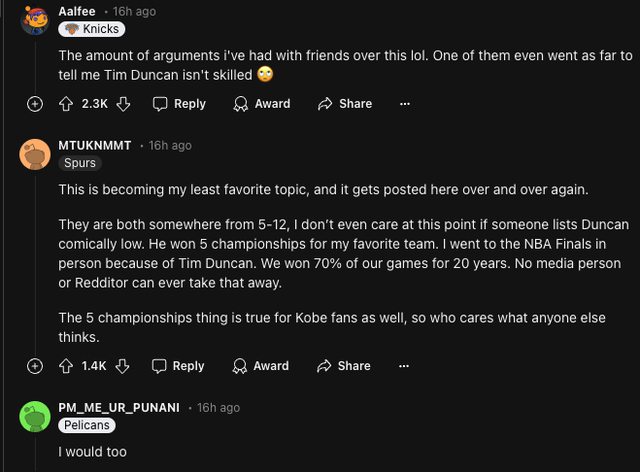
Task: Give Award to MTUKNMMT's comment
Action: tap(260, 366)
